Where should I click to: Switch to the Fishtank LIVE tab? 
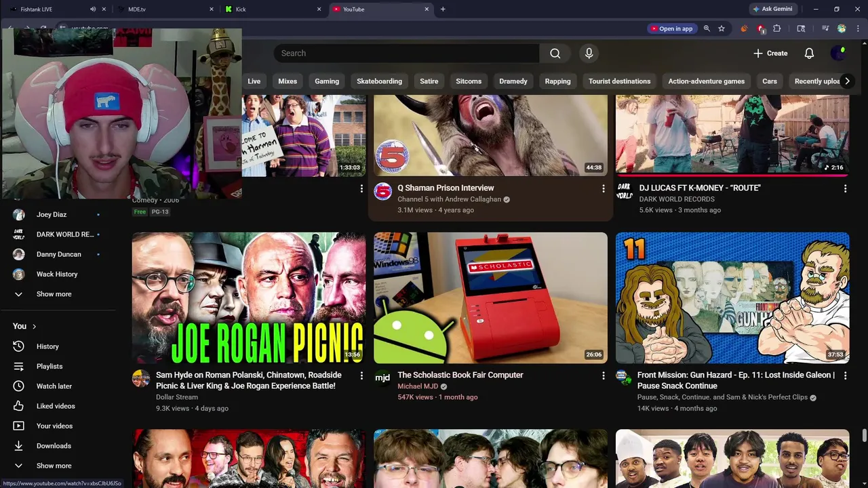click(x=46, y=9)
